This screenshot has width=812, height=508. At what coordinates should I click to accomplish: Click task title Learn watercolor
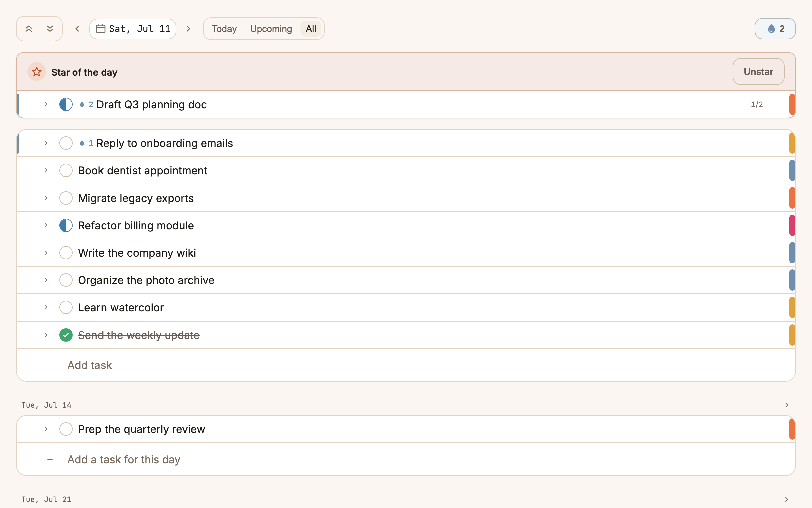pos(121,308)
